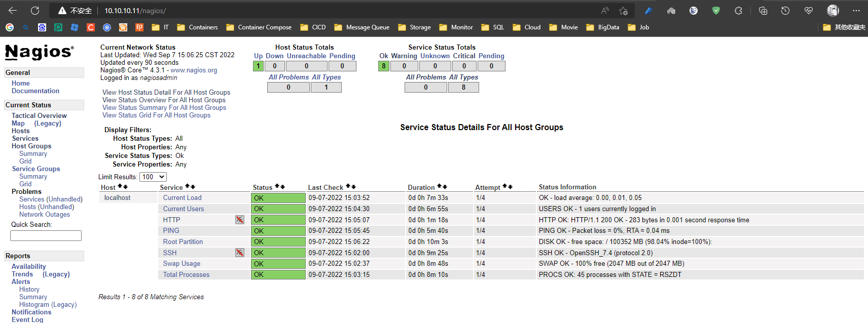Open BigData bookmark folder
Screen dimensions: 868x323
602,27
